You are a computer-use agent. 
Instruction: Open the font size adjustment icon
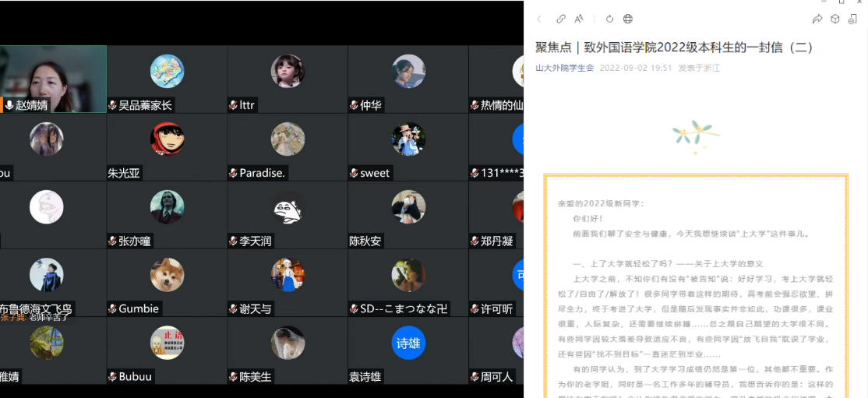coord(579,19)
